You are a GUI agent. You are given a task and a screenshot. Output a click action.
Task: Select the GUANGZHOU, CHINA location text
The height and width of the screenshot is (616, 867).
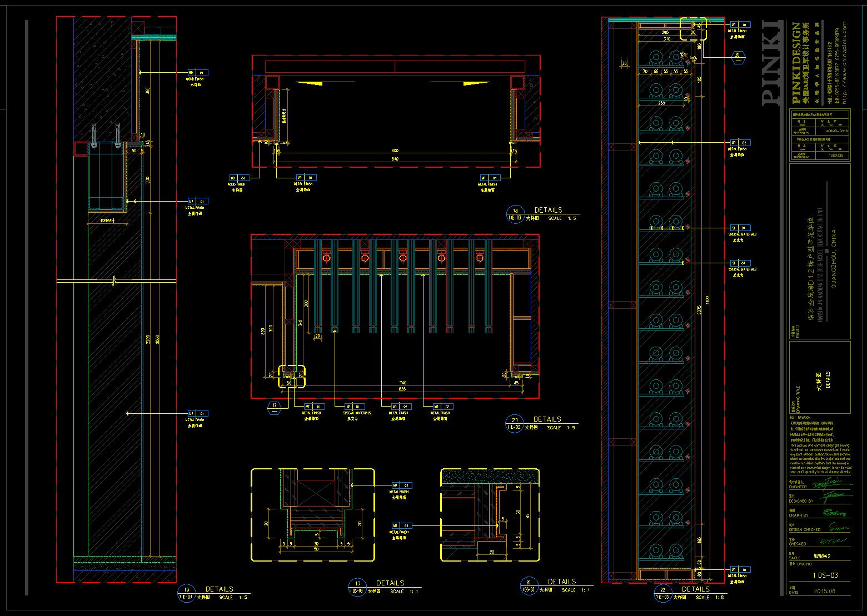(833, 258)
